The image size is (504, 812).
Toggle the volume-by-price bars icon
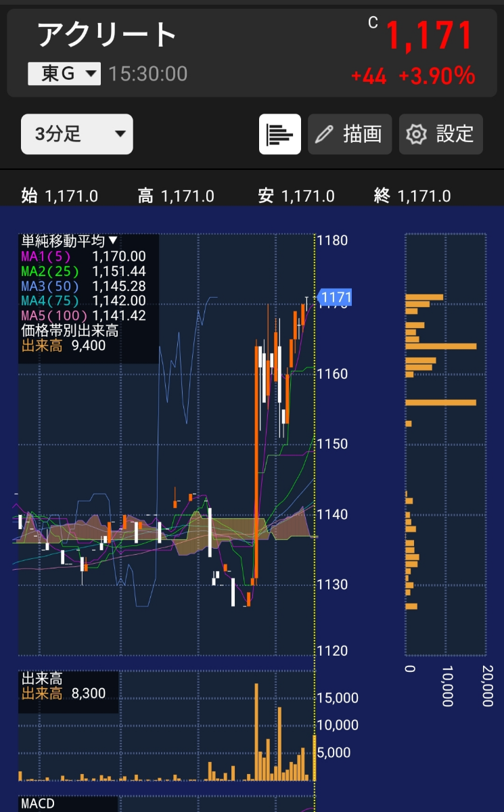[x=279, y=134]
